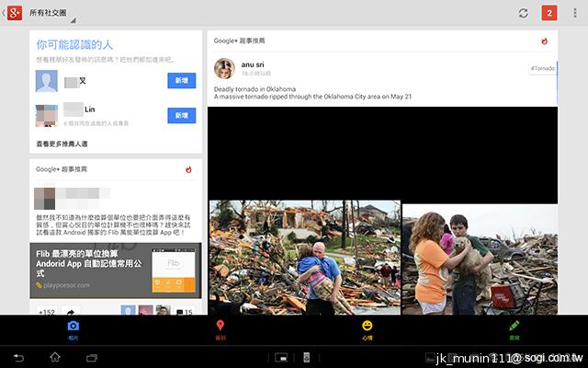Open the Flib app preview thumbnail
588x368 pixels.
pos(174,270)
